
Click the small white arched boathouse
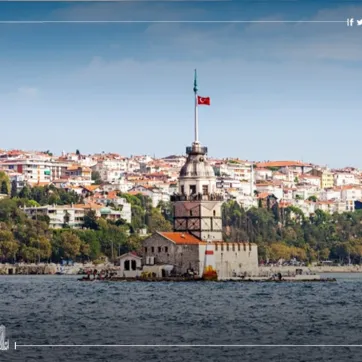click(x=130, y=264)
